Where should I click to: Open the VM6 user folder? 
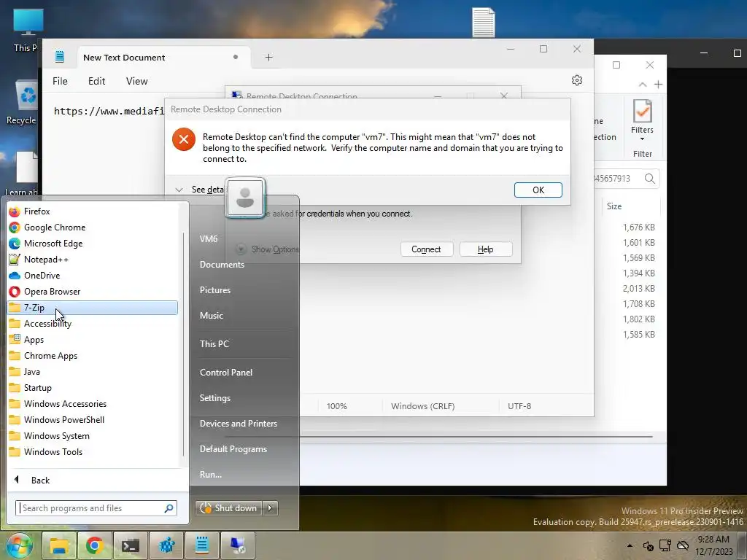[208, 239]
